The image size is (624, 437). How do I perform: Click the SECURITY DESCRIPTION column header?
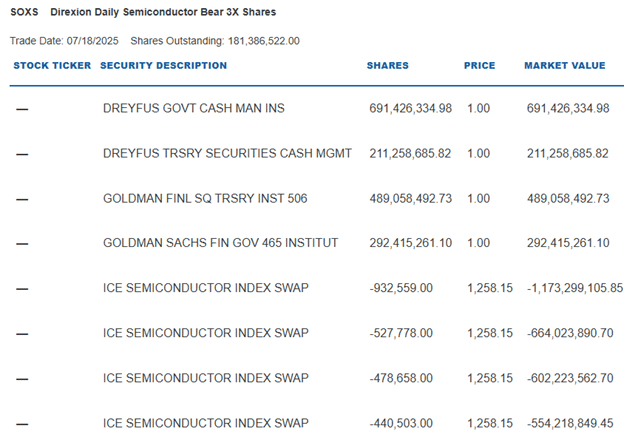[x=164, y=66]
